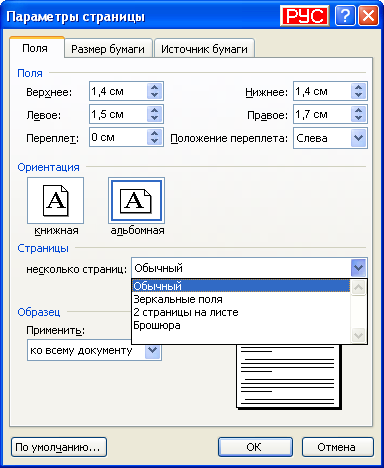
Task: Increase the Верхнее margin value
Action: point(154,87)
